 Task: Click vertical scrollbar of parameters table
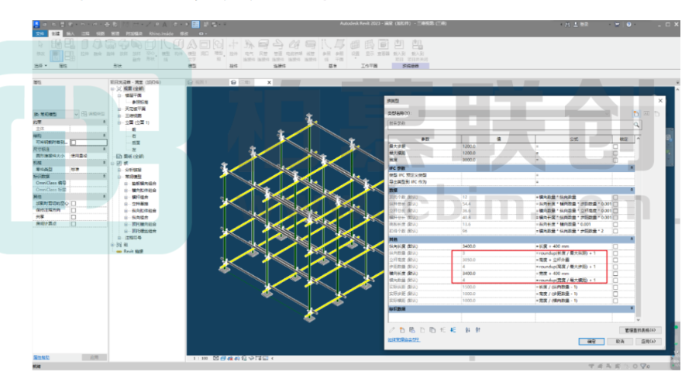tap(638, 228)
